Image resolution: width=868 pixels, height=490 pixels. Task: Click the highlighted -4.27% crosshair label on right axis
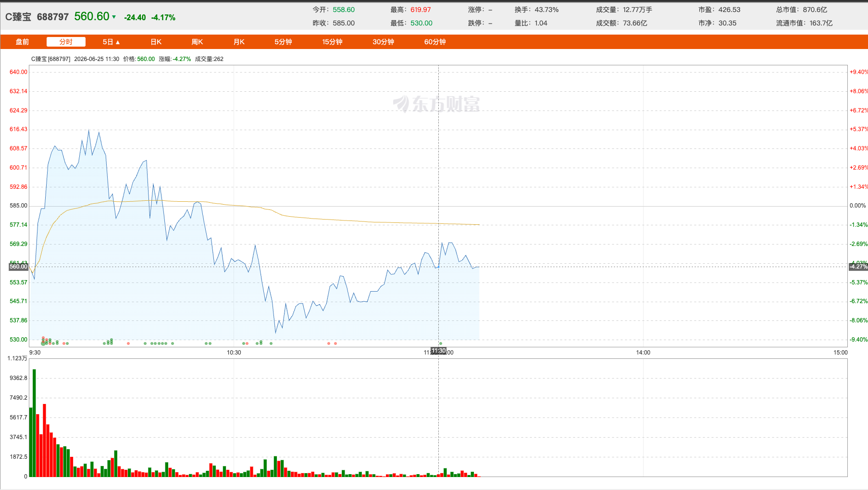click(x=858, y=267)
